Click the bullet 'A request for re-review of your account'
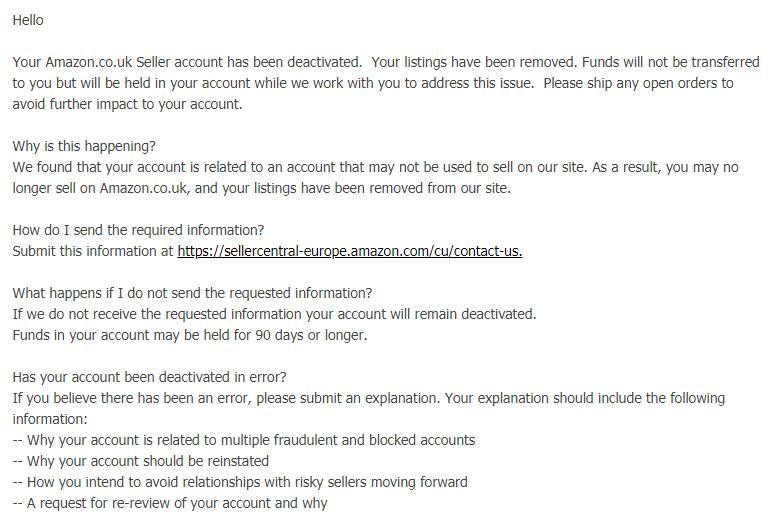This screenshot has height=527, width=783. coord(170,503)
